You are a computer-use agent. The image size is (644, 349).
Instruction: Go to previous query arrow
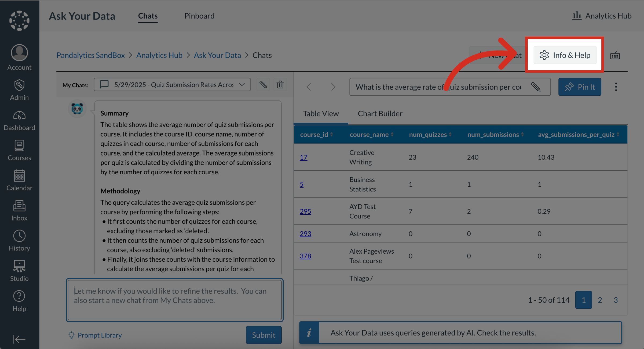[309, 87]
